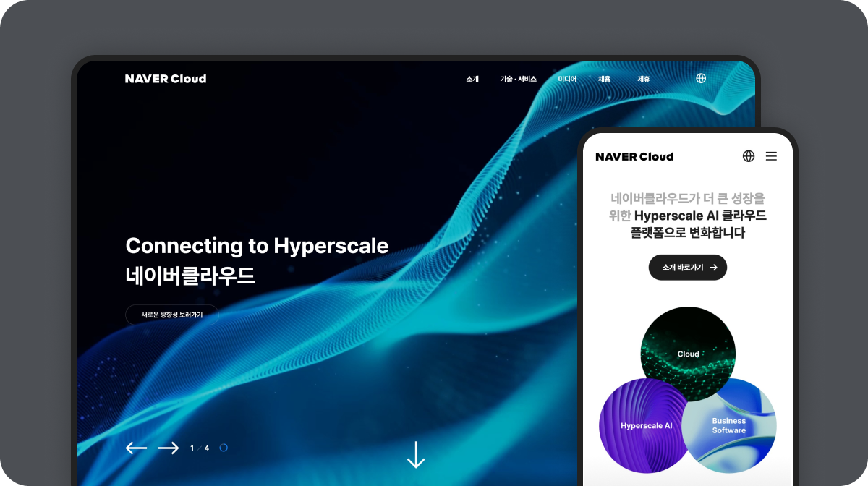The image size is (868, 486).
Task: Click the NAVER Cloud logo on the phone
Action: click(x=634, y=156)
